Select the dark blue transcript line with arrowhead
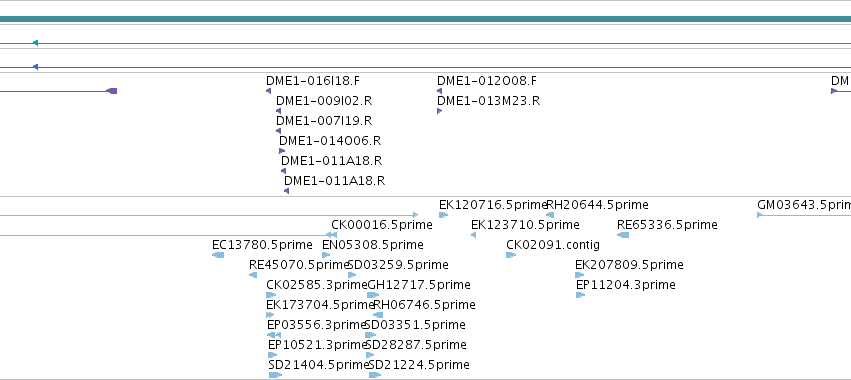Image resolution: width=851 pixels, height=380 pixels. tap(426, 67)
